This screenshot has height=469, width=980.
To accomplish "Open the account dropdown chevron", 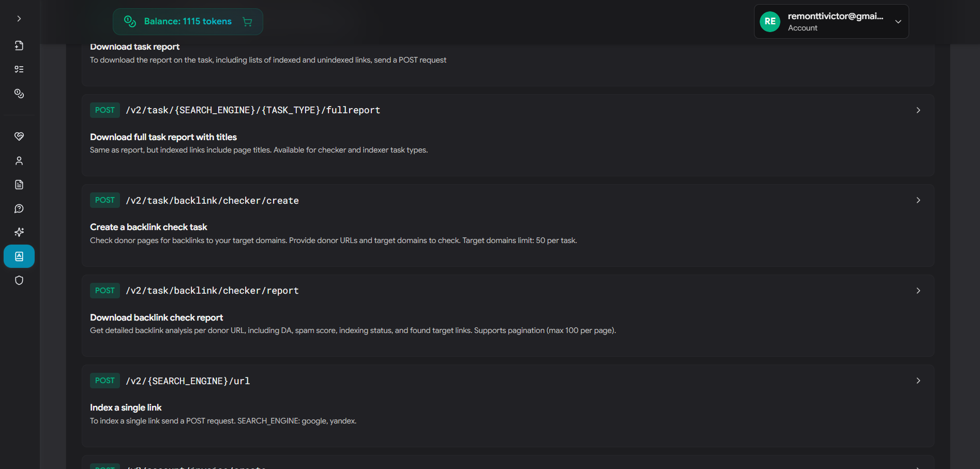I will 898,22.
